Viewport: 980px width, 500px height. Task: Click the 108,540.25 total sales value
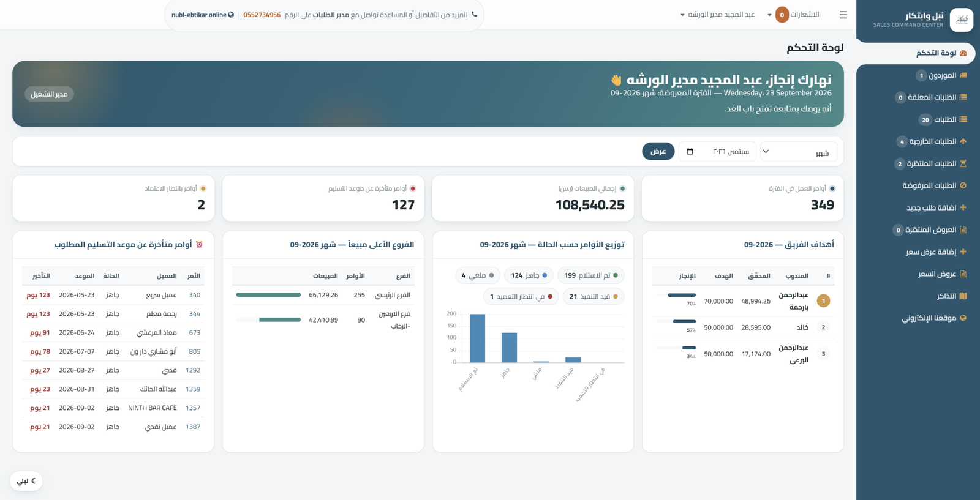590,205
